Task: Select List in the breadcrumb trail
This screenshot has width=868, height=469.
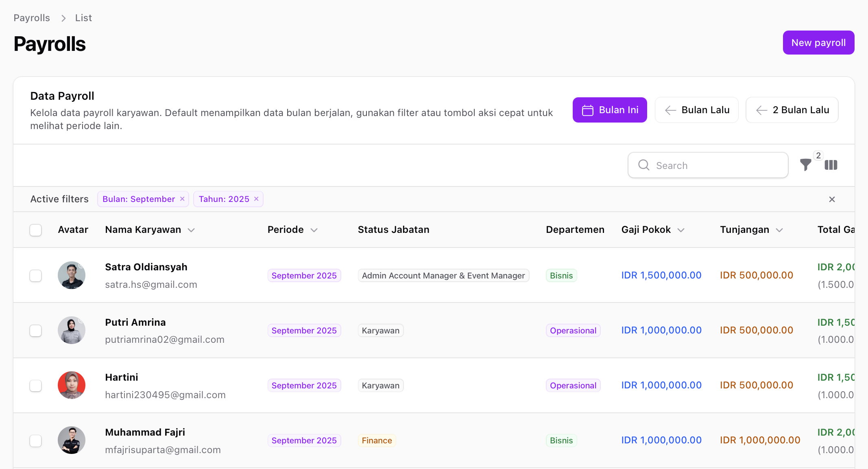Action: point(83,18)
